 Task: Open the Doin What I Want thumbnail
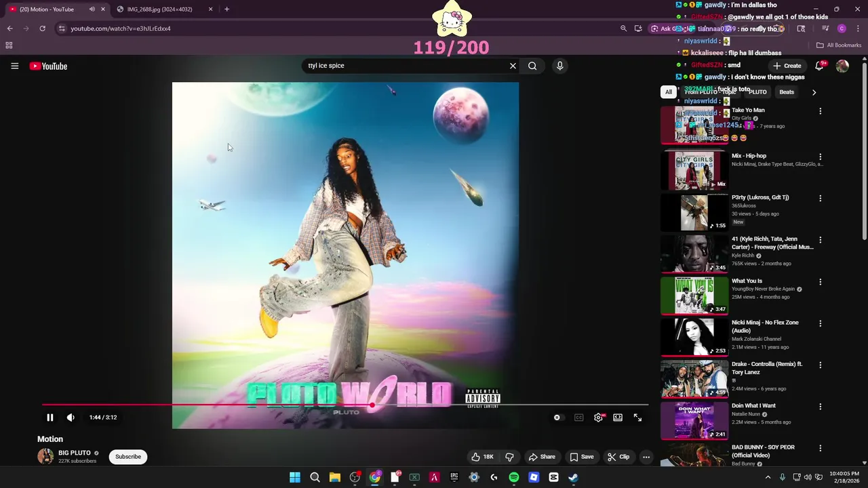(x=694, y=420)
